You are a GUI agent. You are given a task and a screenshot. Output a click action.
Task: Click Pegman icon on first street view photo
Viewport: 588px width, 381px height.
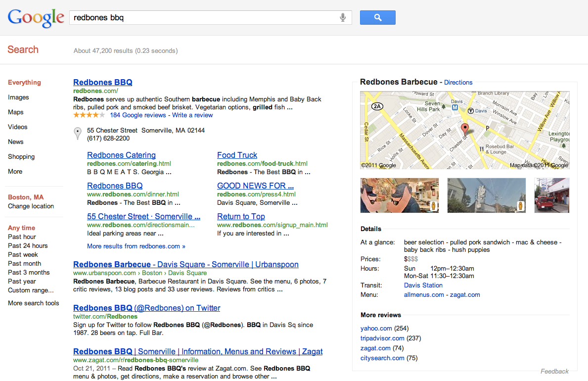click(x=433, y=206)
